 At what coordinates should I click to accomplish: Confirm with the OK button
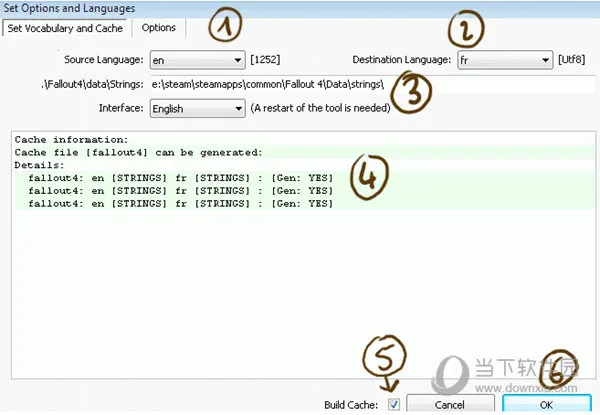click(x=546, y=405)
